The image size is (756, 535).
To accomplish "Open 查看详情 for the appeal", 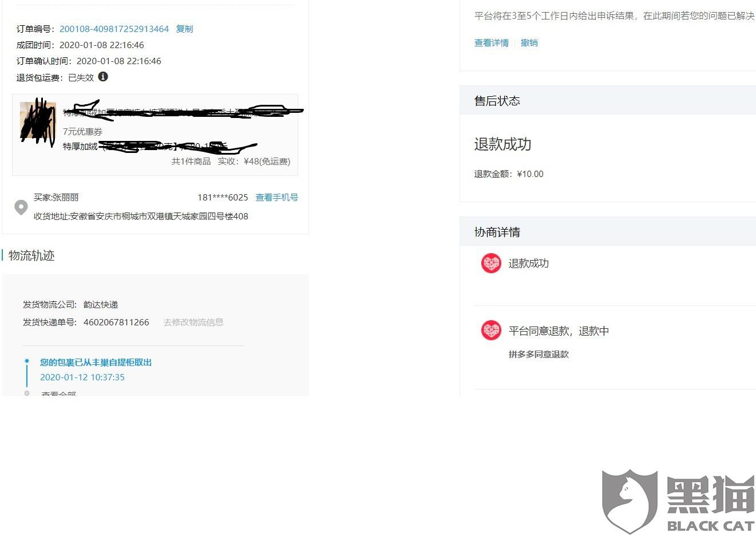I will 492,43.
